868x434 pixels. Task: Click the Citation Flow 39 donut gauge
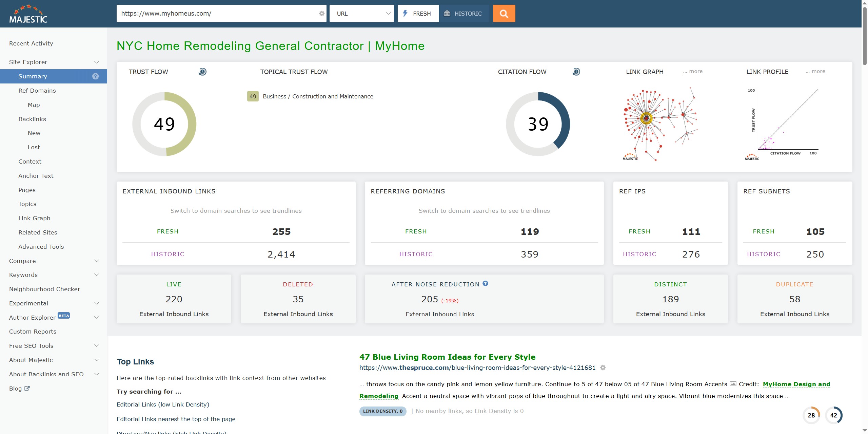[x=538, y=124]
